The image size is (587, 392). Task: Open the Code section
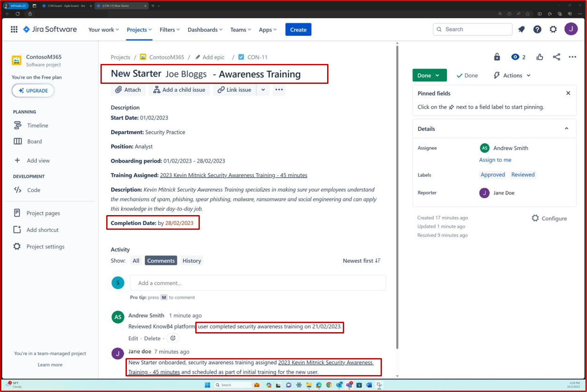coord(34,190)
